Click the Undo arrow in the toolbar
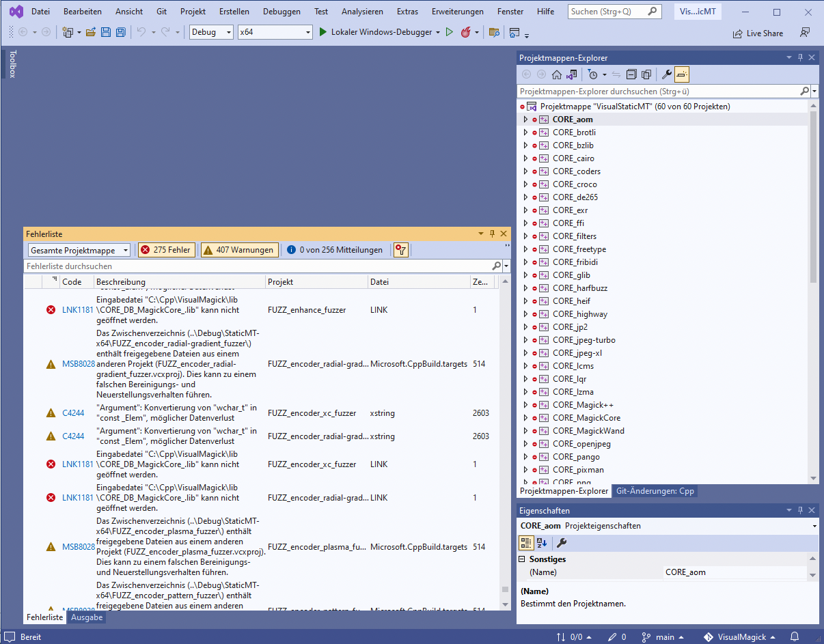 pyautogui.click(x=141, y=32)
